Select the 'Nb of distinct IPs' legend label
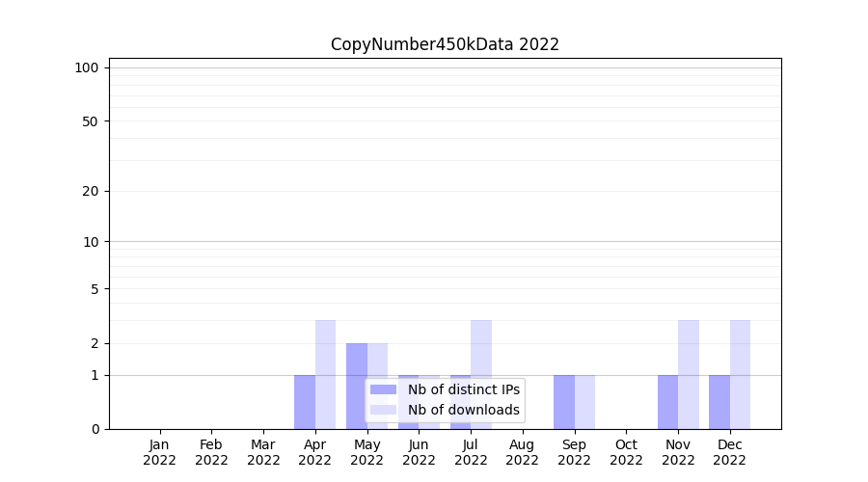This screenshot has width=868, height=482. pos(464,389)
